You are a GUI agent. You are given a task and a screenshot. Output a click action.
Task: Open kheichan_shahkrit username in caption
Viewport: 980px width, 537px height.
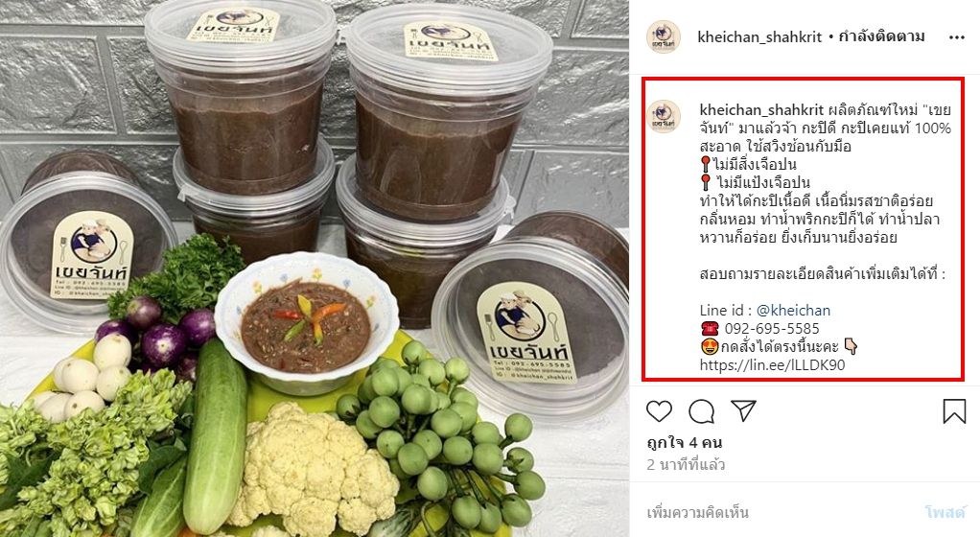(x=762, y=110)
